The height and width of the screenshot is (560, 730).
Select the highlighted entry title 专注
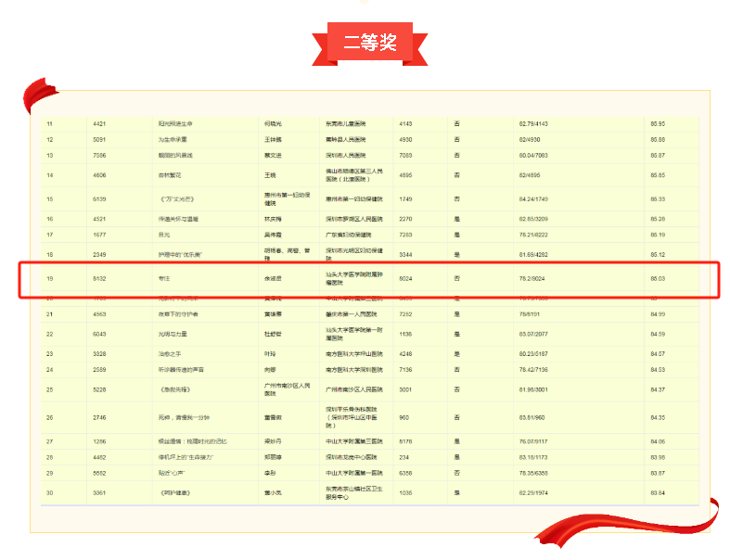coord(165,277)
